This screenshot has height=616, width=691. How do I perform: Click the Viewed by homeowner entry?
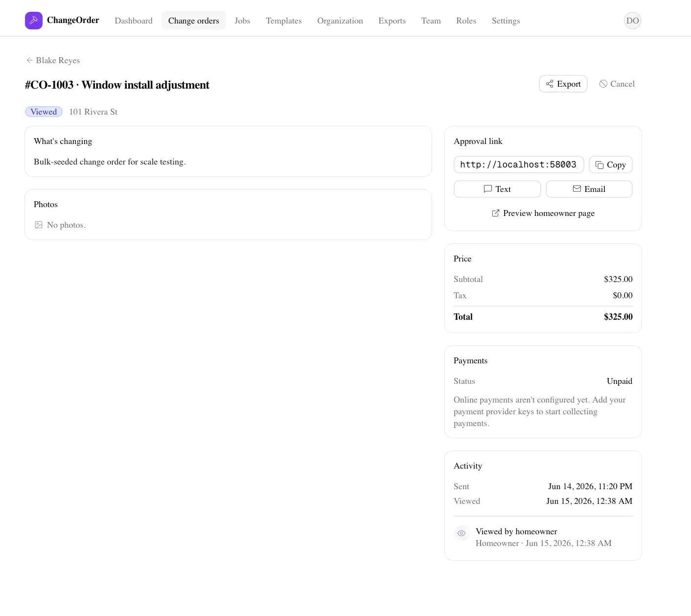pyautogui.click(x=516, y=531)
